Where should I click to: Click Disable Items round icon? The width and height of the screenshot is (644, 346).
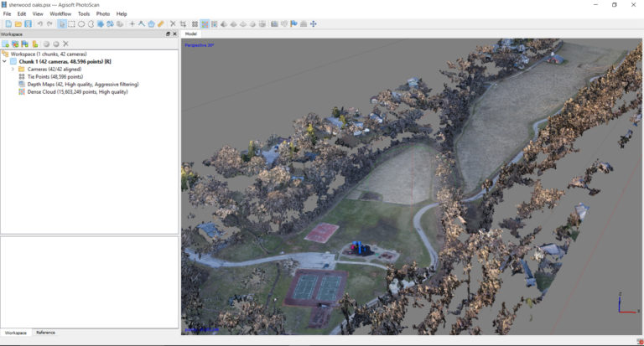(x=56, y=44)
